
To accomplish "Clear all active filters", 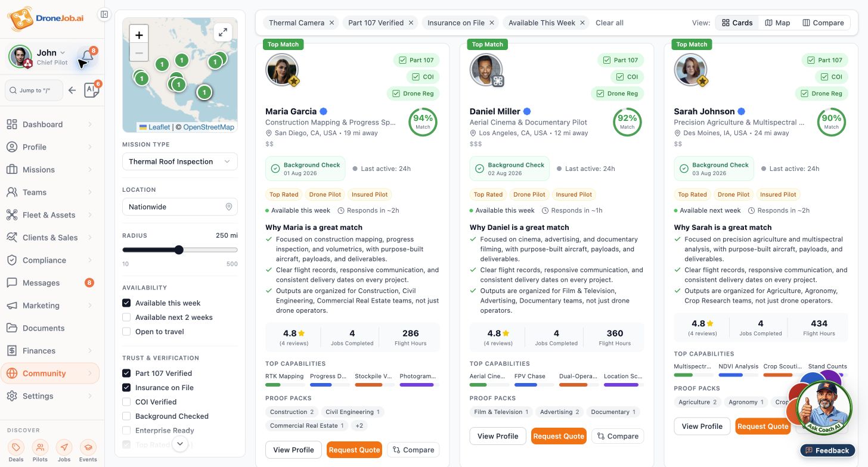I will click(x=609, y=23).
